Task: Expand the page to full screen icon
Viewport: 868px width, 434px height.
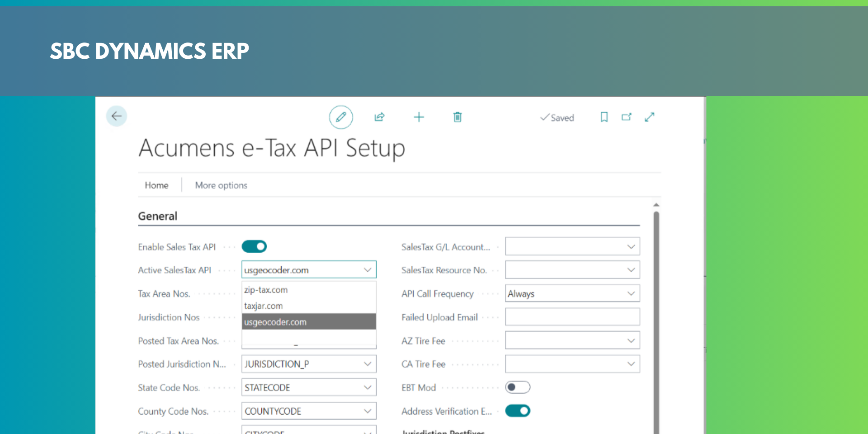Action: pyautogui.click(x=650, y=117)
